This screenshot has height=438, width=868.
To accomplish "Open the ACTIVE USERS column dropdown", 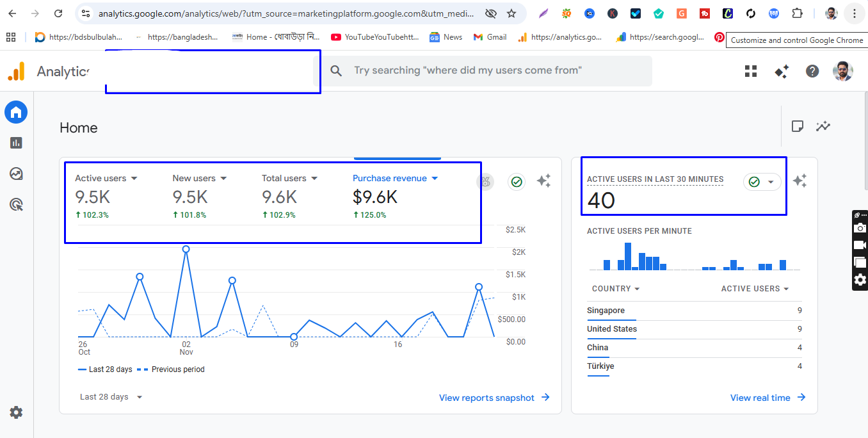I will (x=755, y=289).
